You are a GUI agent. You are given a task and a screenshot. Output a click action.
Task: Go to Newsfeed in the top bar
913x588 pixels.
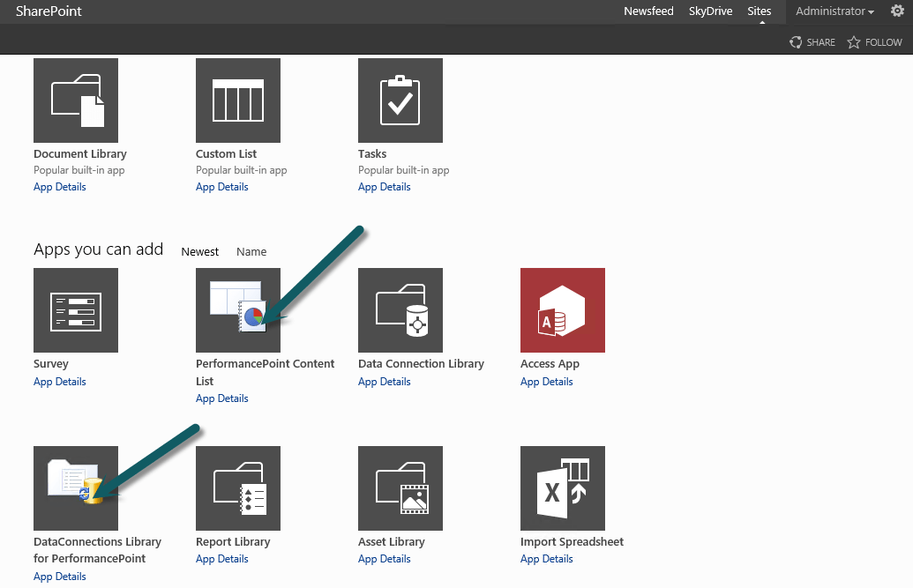point(648,11)
